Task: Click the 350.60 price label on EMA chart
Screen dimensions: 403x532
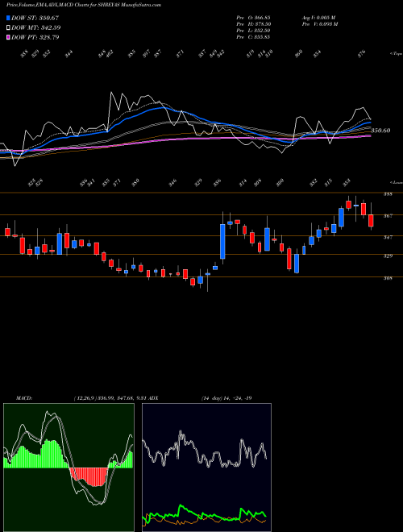Action: (x=380, y=131)
